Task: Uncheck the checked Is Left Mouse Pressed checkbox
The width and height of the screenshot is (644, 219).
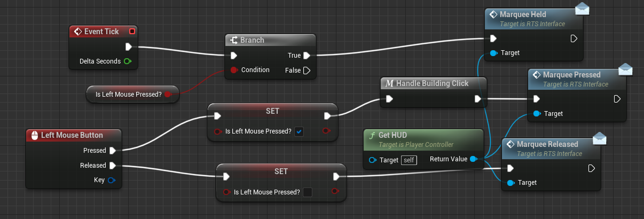Action: pyautogui.click(x=299, y=131)
